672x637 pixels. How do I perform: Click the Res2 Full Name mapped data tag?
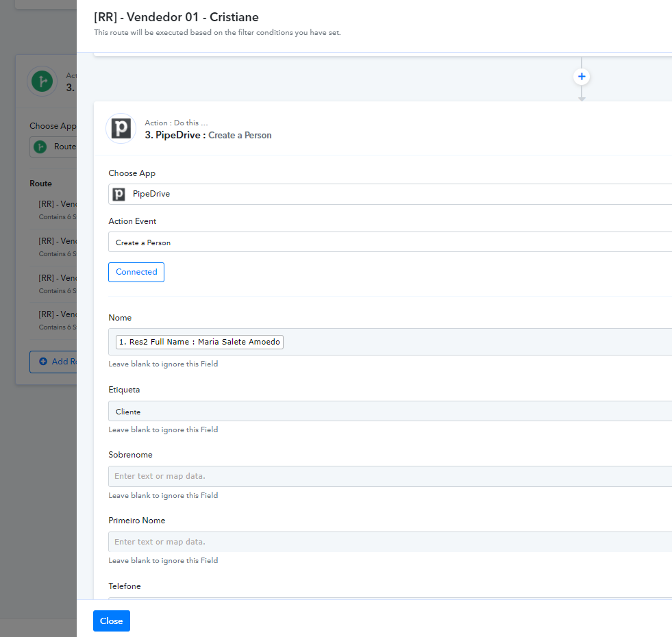199,342
